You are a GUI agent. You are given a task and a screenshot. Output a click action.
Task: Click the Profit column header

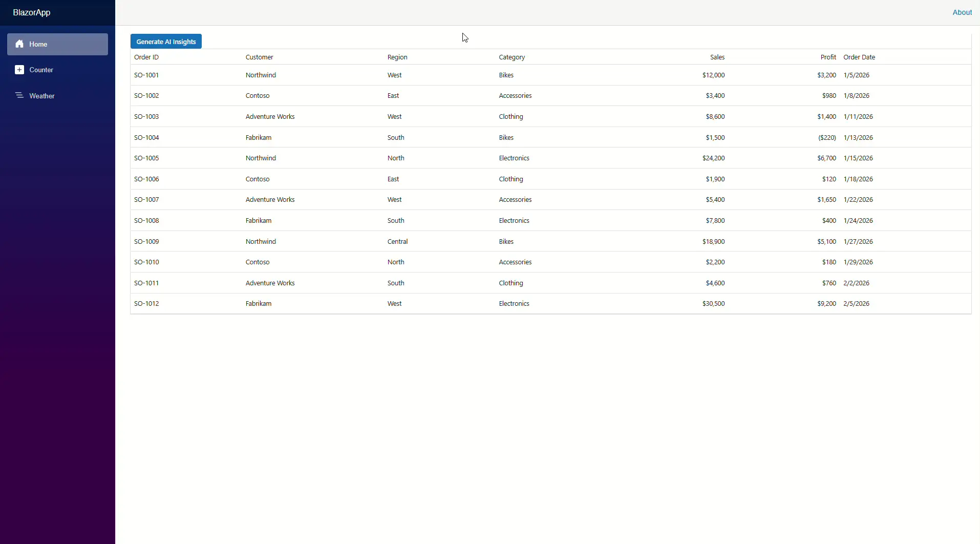[x=828, y=57]
